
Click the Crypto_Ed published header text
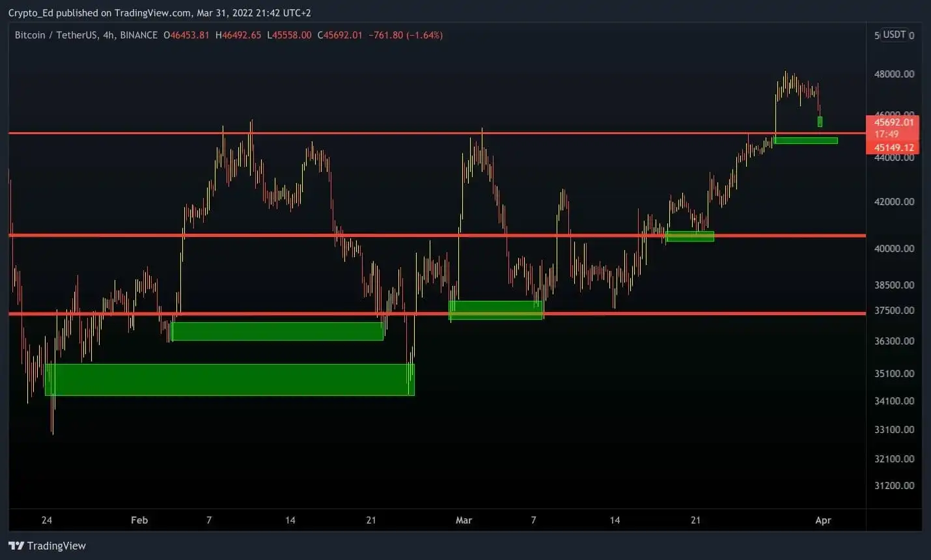[160, 13]
